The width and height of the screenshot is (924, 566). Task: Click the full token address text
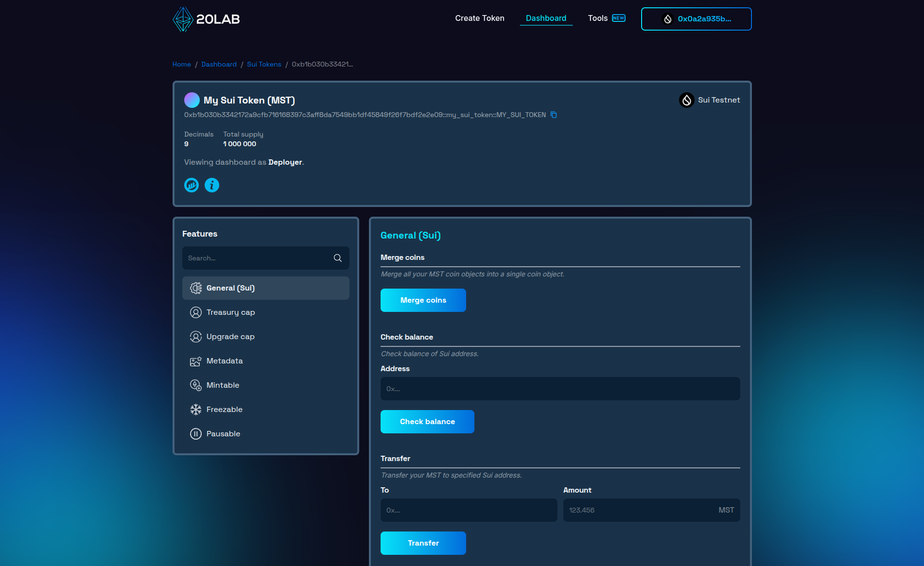365,115
